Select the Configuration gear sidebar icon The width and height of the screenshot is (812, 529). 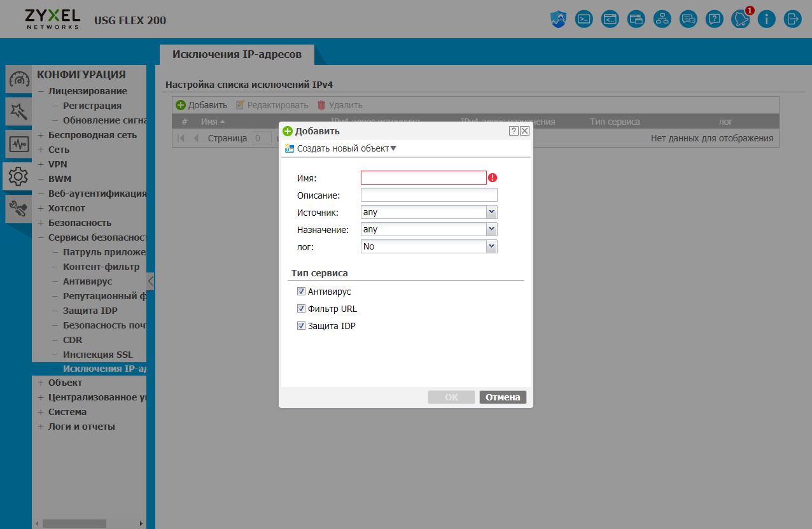18,176
